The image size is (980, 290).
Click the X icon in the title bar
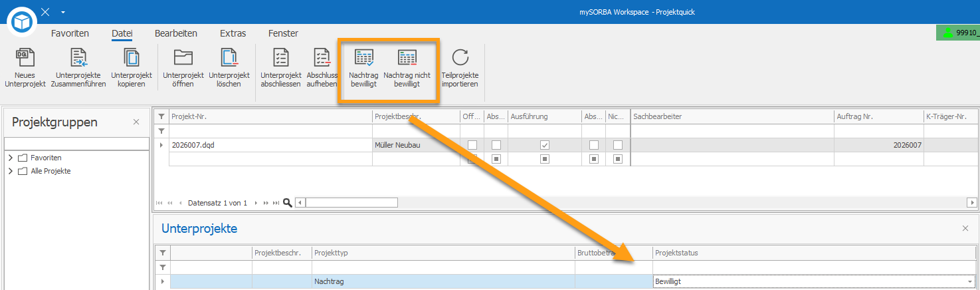tap(45, 12)
